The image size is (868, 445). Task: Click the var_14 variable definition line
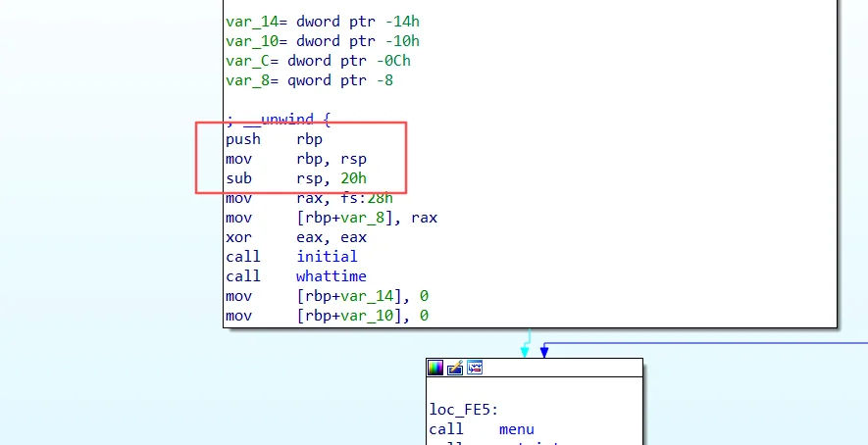[x=322, y=22]
